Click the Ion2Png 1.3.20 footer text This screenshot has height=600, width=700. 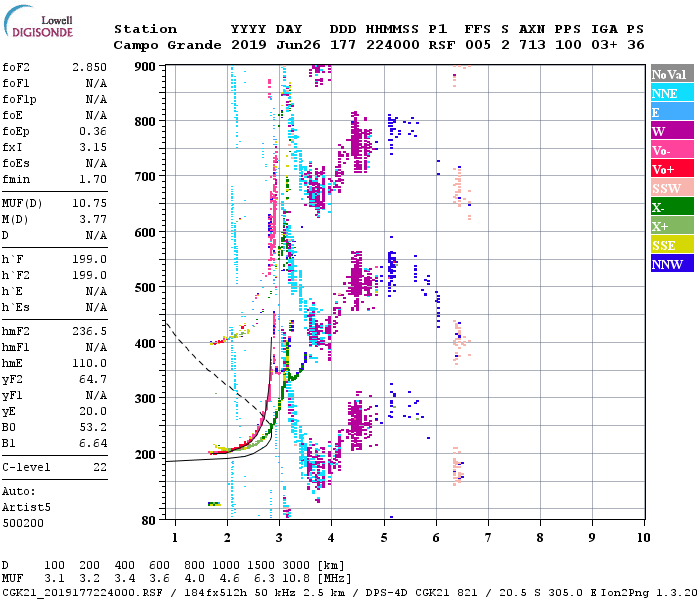pos(649,592)
